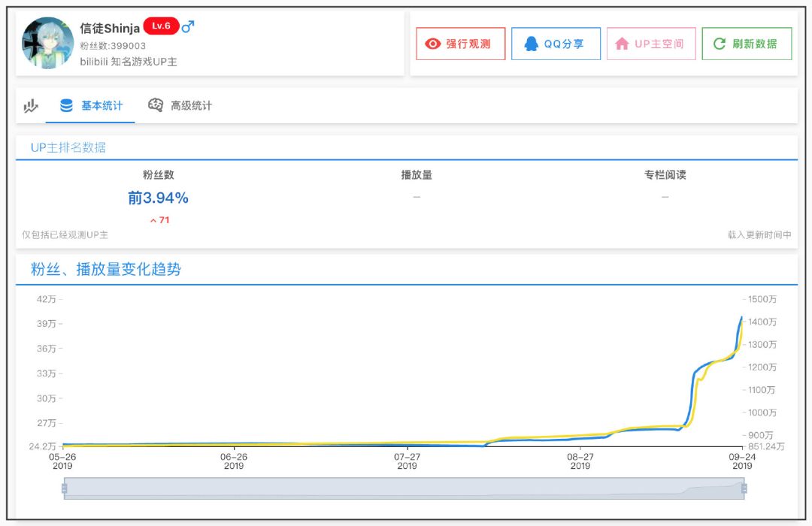This screenshot has width=812, height=526.
Task: Click the left handle of the date range slider
Action: 65,488
